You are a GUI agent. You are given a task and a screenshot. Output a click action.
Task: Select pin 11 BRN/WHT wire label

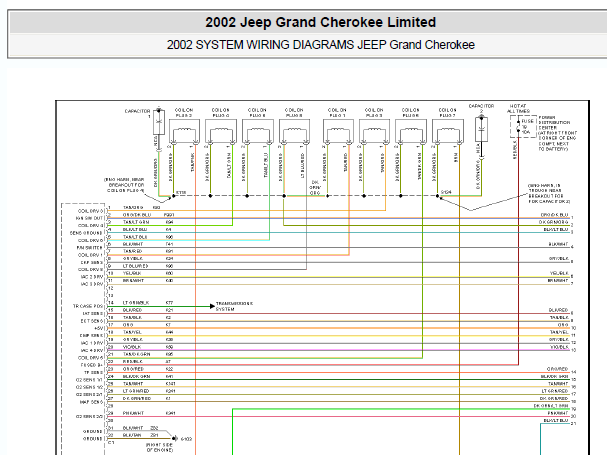tap(134, 280)
